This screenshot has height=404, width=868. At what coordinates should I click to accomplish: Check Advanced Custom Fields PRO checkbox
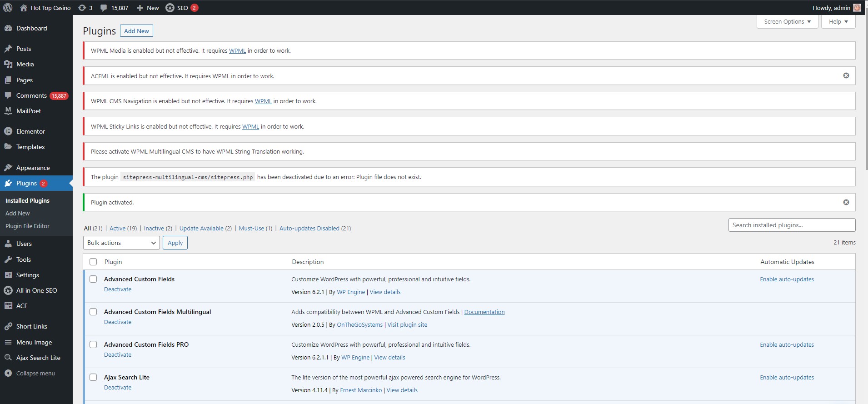pos(93,344)
